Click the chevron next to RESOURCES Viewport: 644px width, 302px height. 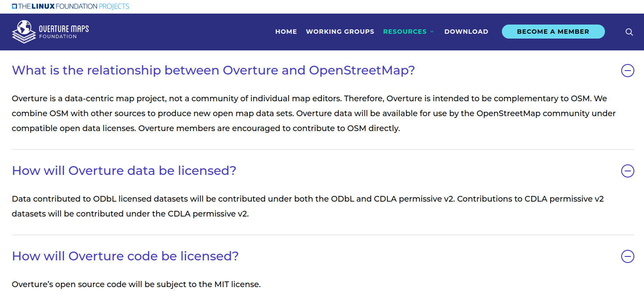(433, 32)
